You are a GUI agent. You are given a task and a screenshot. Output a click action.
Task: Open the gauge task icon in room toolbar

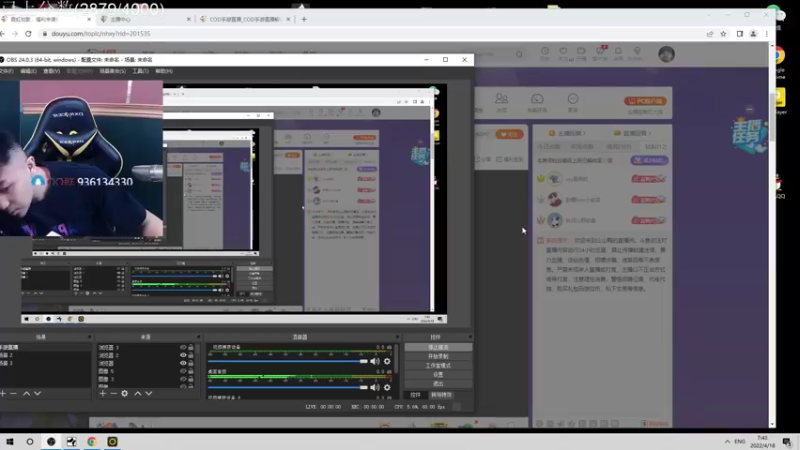pos(537,98)
